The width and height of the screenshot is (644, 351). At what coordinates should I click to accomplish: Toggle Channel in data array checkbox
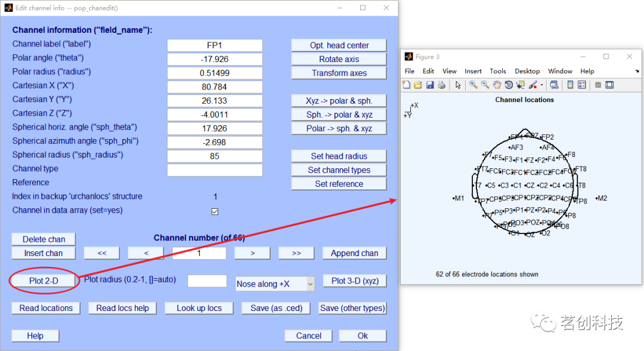pos(215,211)
